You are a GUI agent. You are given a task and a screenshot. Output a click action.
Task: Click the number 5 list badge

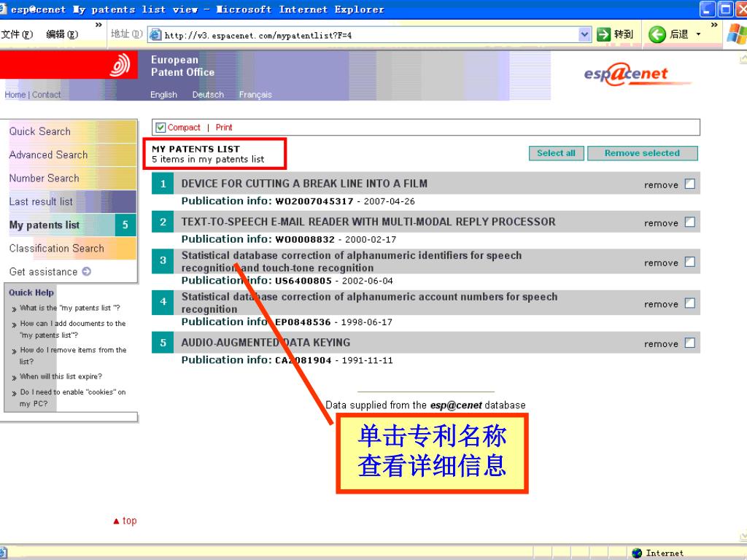[x=163, y=343]
